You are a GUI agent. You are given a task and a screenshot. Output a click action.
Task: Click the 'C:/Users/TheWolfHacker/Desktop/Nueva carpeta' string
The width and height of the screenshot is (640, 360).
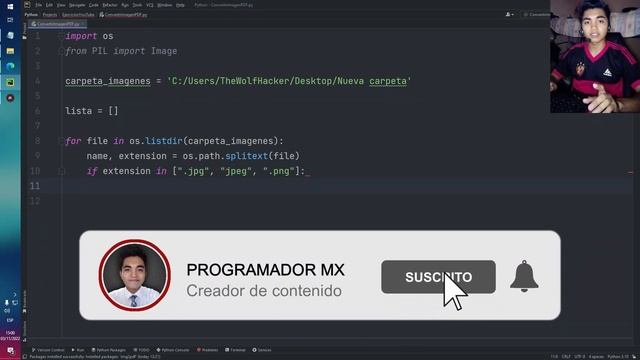(289, 81)
